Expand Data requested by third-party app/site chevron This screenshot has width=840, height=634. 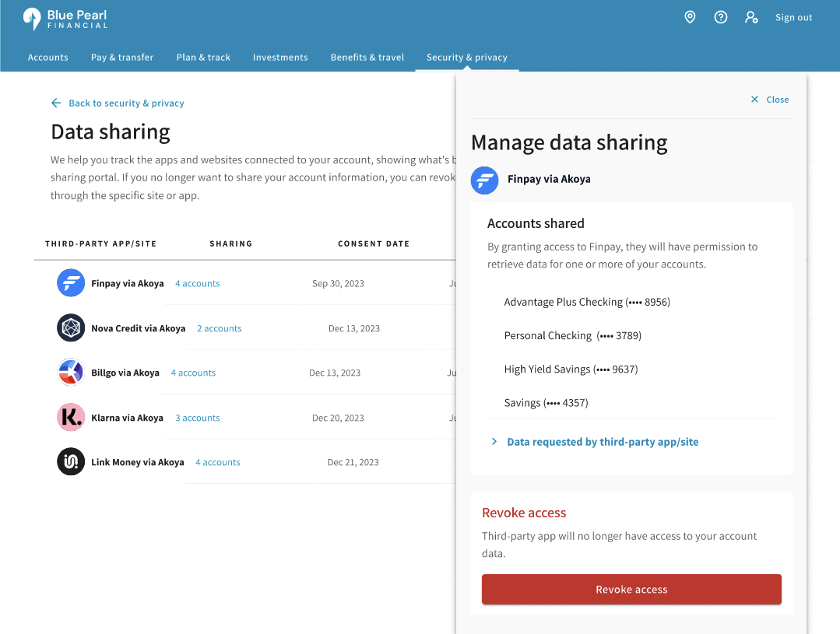[x=494, y=441]
